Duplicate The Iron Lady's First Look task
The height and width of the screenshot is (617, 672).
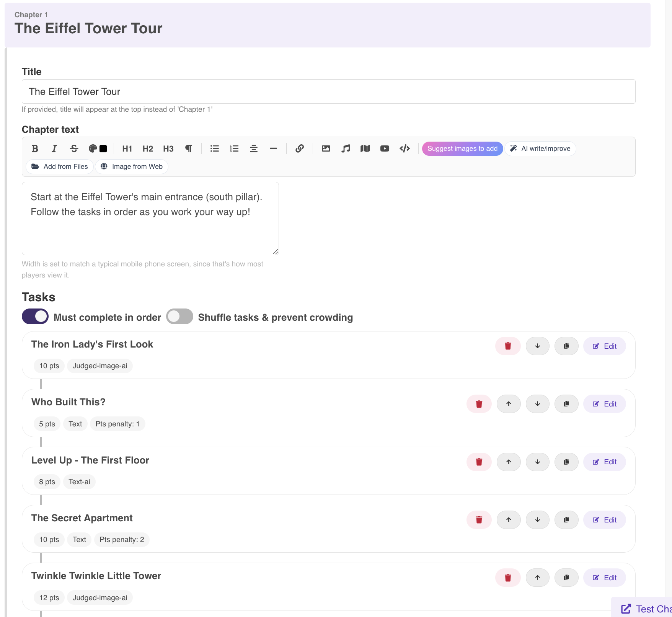[x=566, y=346]
